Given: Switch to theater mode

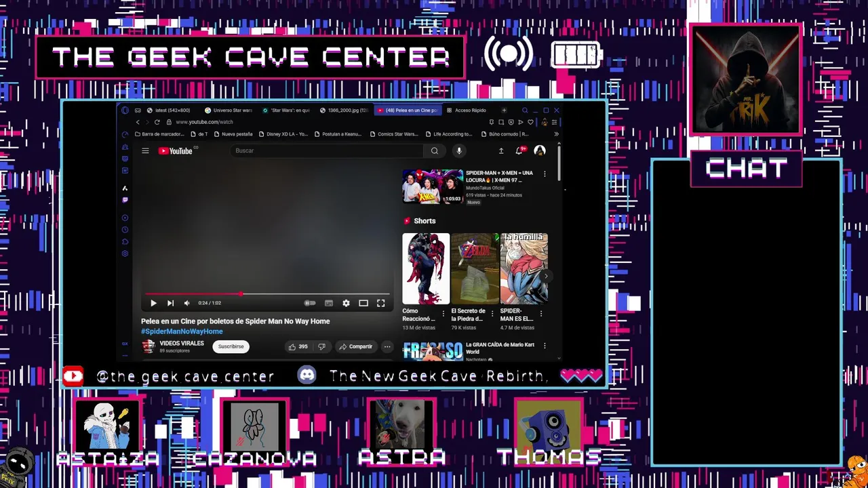Looking at the screenshot, I should click(x=363, y=303).
